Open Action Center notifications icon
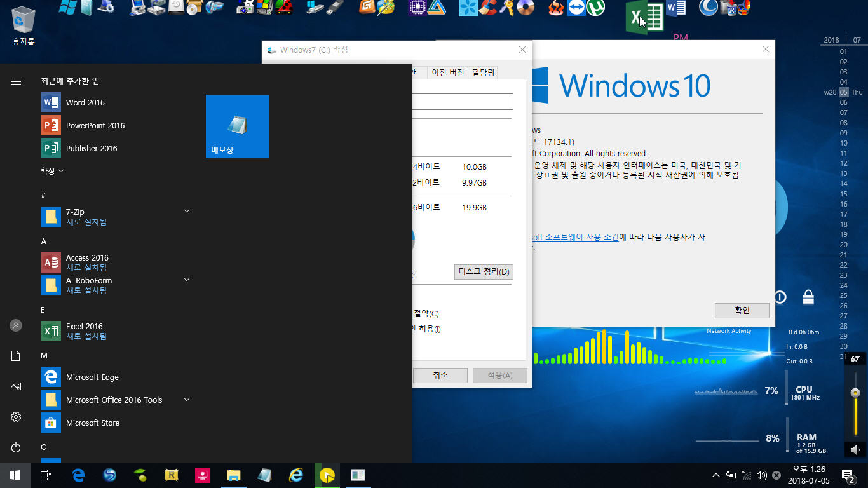This screenshot has height=488, width=868. [848, 475]
